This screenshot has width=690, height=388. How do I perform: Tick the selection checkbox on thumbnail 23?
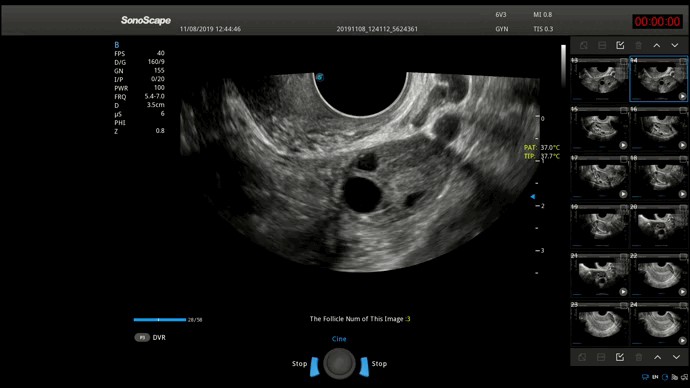(x=624, y=306)
